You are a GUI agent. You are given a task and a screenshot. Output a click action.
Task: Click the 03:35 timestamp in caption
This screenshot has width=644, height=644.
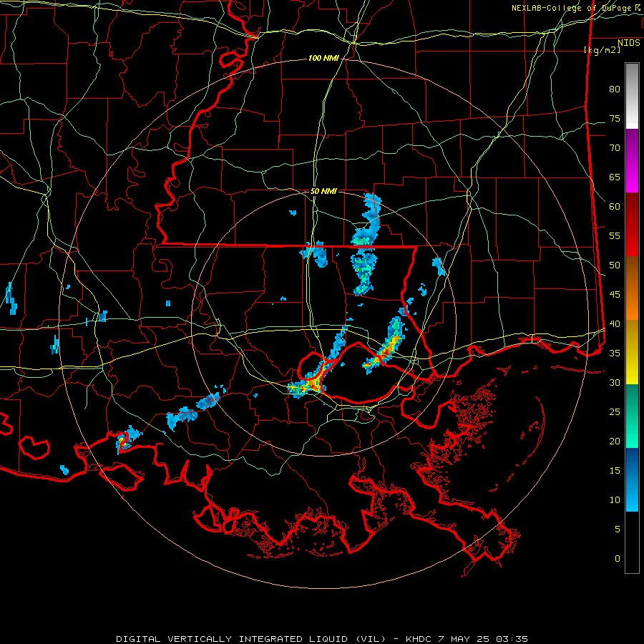click(512, 639)
